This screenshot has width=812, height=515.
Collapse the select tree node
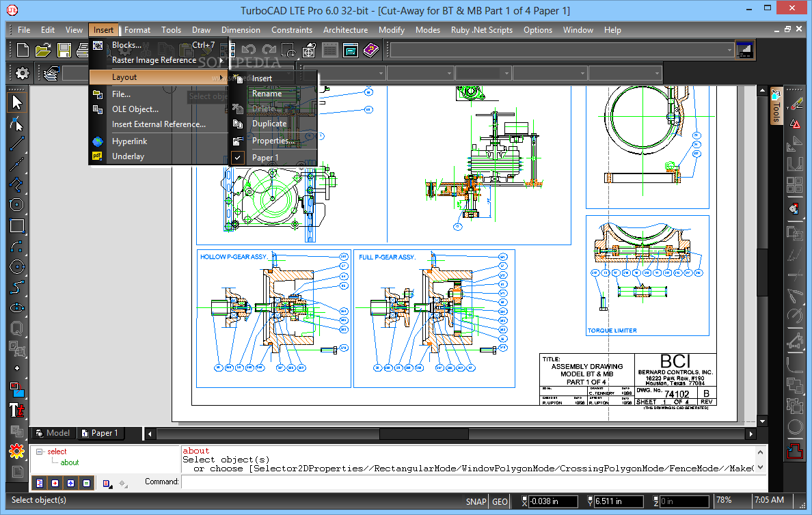(40, 451)
